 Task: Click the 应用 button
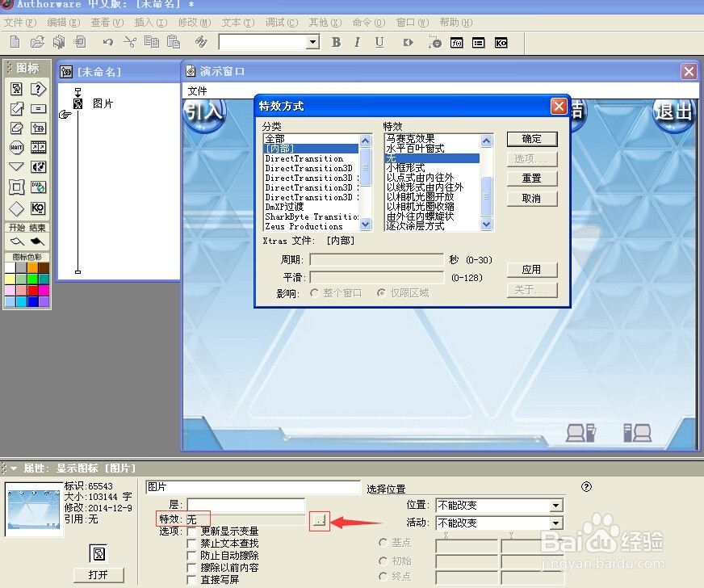(532, 270)
